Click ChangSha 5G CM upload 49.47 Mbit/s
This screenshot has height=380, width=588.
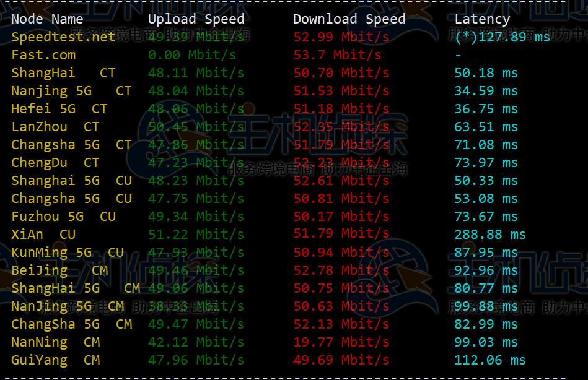click(196, 324)
